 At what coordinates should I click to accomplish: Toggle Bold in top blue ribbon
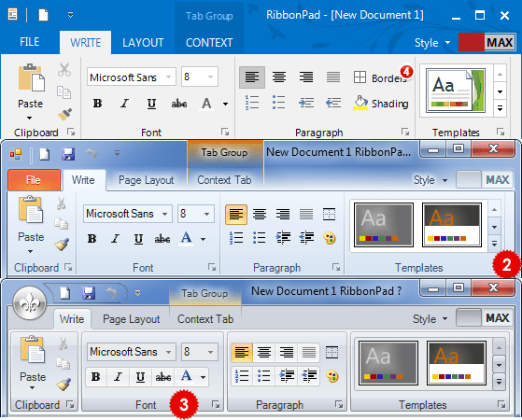click(97, 104)
